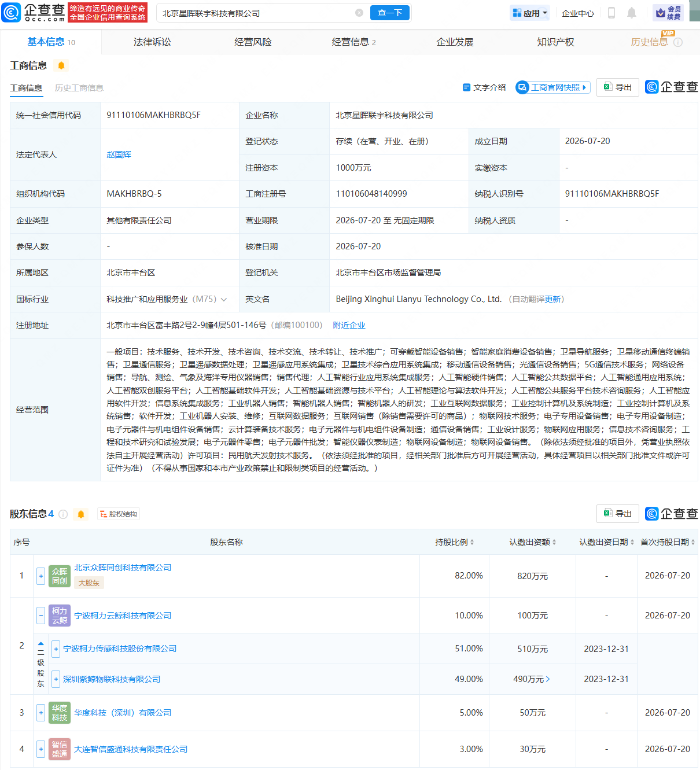Screen dimensions: 700x770
Task: Switch to 经营信息 tab
Action: [x=353, y=42]
